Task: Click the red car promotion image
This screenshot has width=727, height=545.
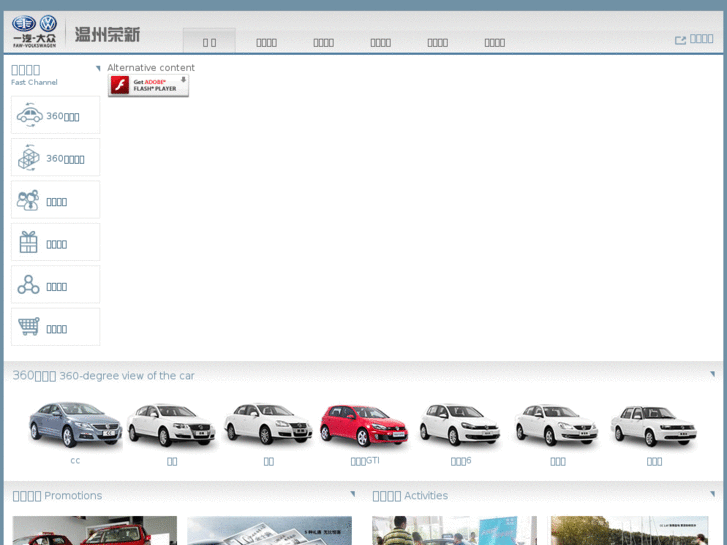Action: 94,531
